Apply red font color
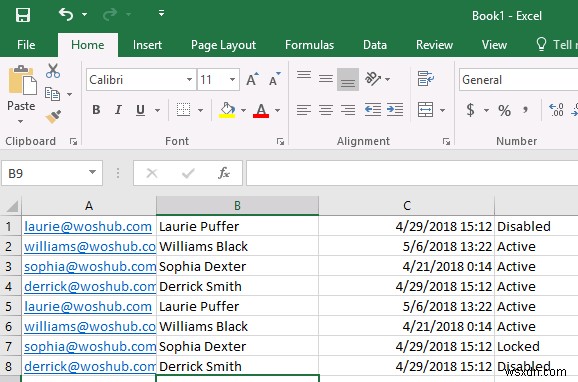578x382 pixels. pos(261,110)
